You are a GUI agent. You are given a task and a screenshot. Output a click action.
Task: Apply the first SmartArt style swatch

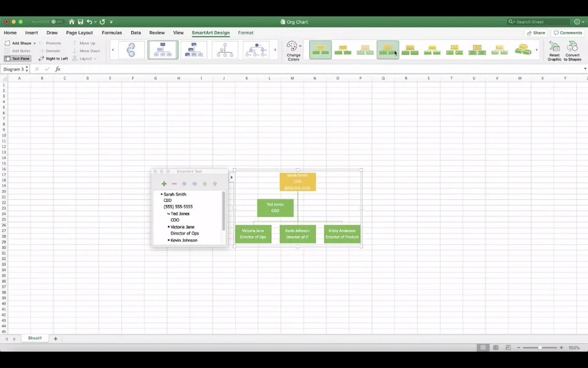[320, 50]
